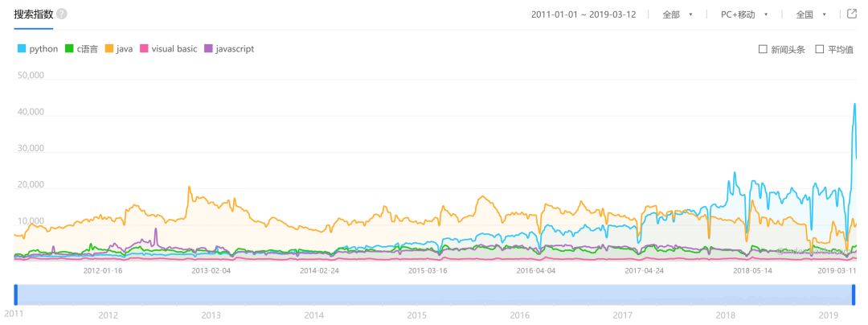Expand the 全国 region dropdown
Screen dimensions: 868x325
coord(810,14)
